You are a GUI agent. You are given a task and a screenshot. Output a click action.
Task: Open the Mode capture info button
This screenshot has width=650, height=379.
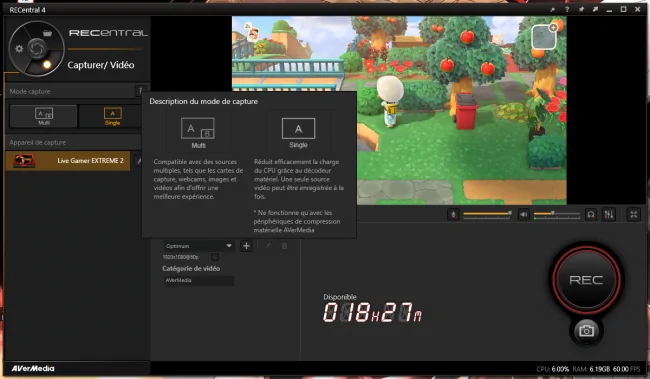(141, 91)
